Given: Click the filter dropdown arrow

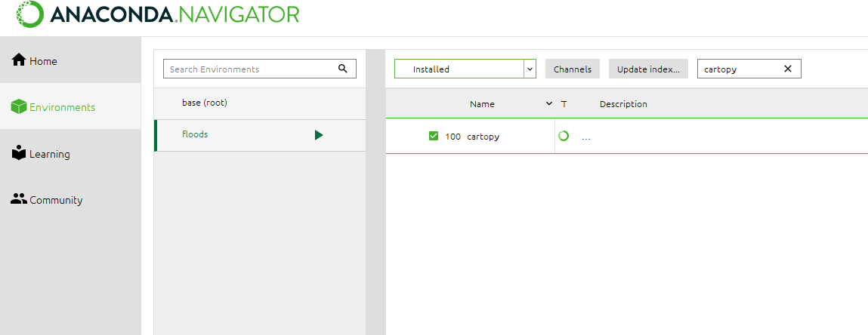Looking at the screenshot, I should (530, 69).
